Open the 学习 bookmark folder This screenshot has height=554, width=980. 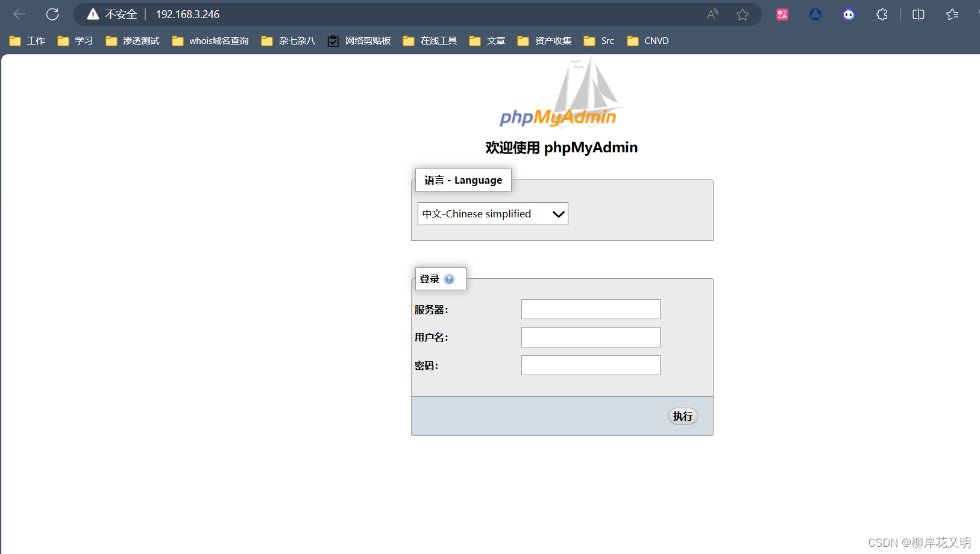[x=75, y=41]
